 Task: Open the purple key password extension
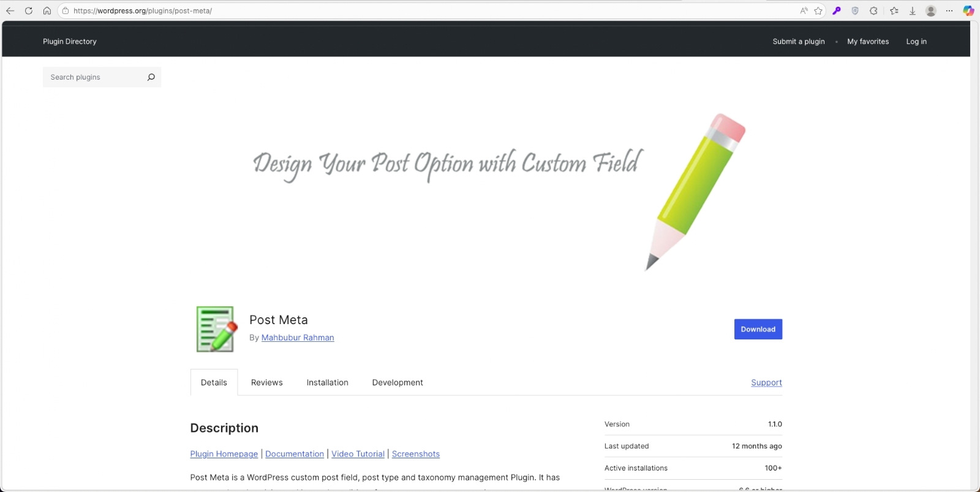click(837, 10)
